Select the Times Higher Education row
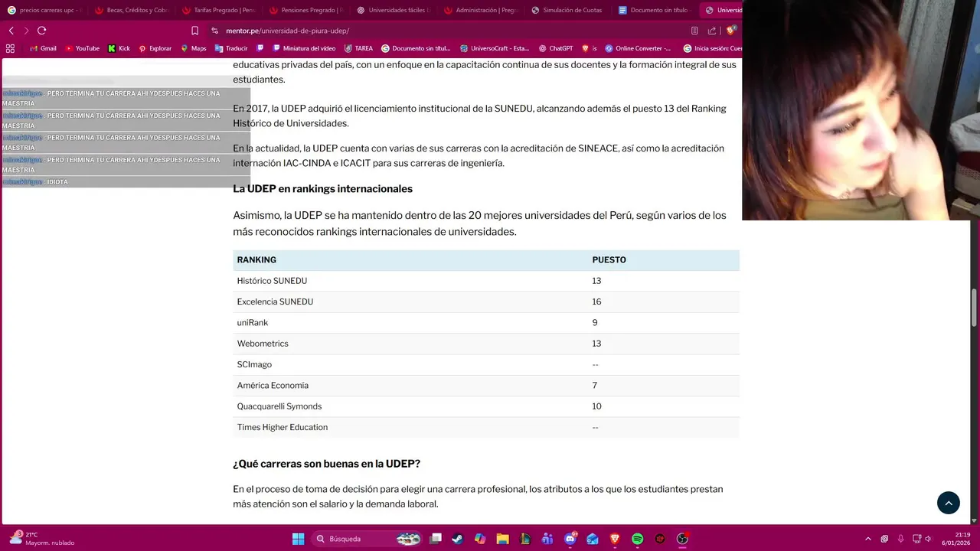980x551 pixels. point(486,427)
